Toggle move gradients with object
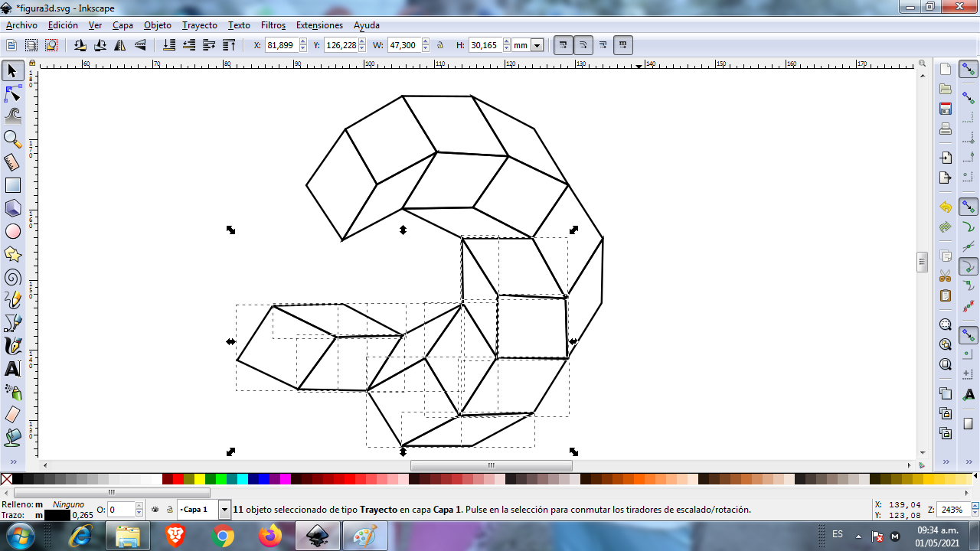 (x=603, y=45)
